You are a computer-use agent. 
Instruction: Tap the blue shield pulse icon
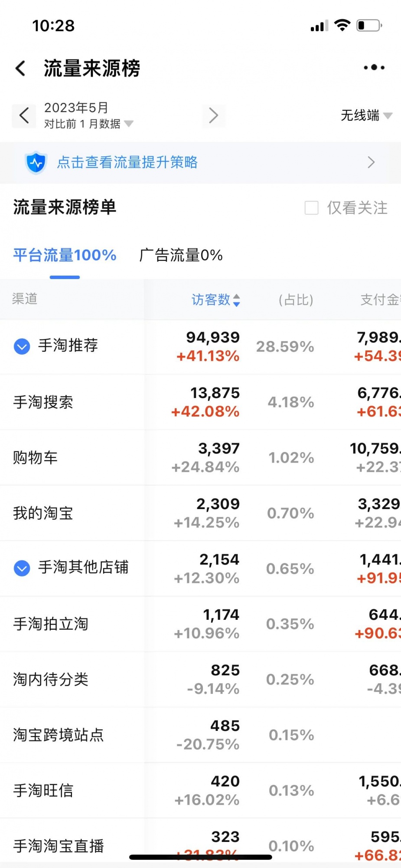pos(36,163)
